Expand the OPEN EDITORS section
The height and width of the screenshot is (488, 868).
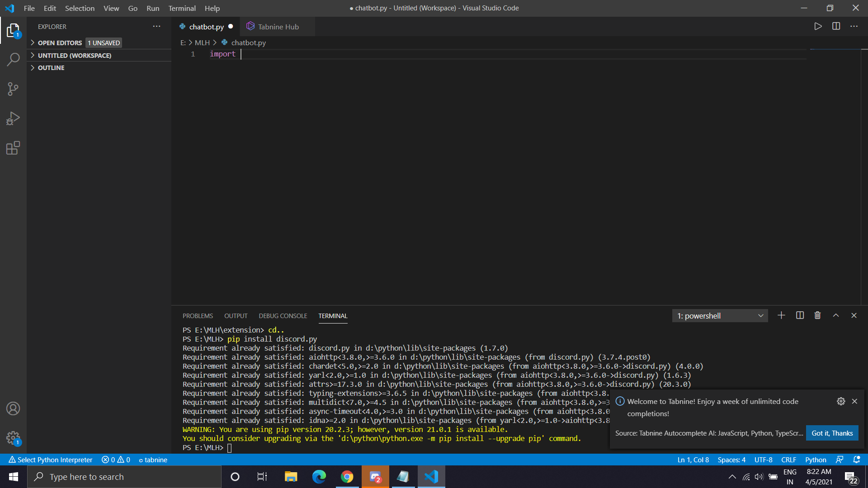coord(60,43)
